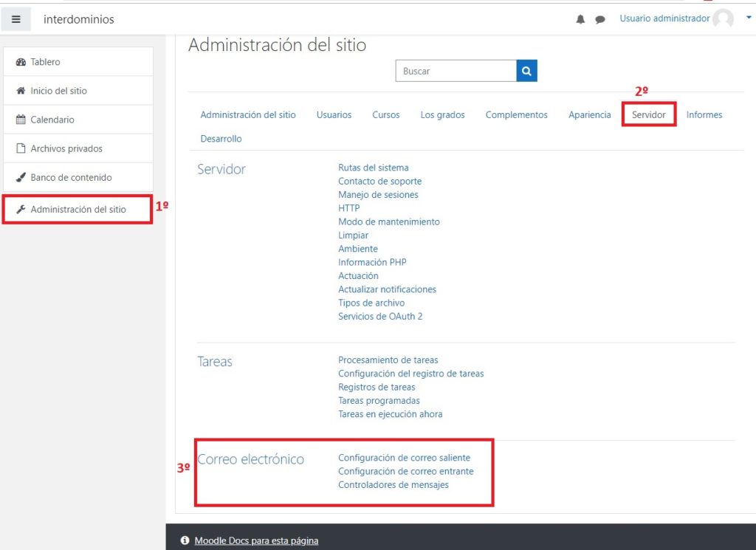The image size is (756, 550).
Task: Open notifications bell icon
Action: (x=580, y=19)
